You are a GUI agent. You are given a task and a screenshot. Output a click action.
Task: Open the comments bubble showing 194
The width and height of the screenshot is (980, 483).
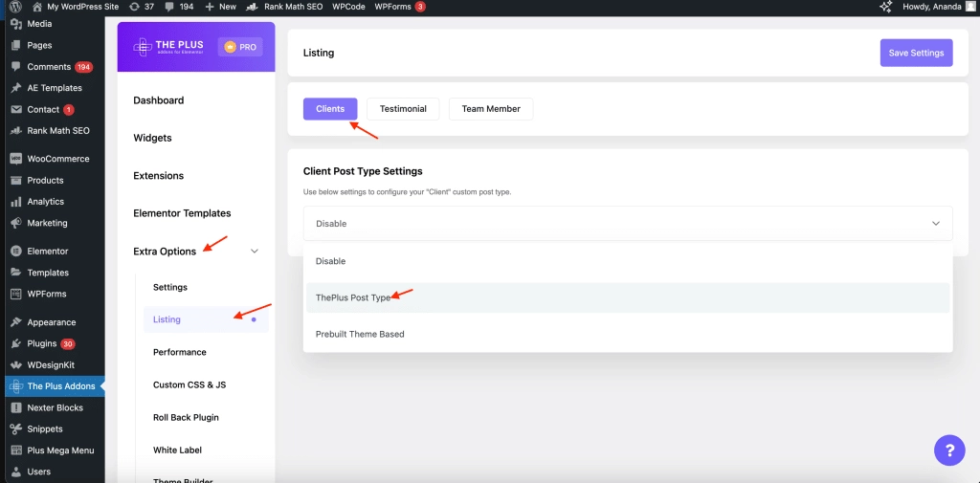tap(168, 7)
